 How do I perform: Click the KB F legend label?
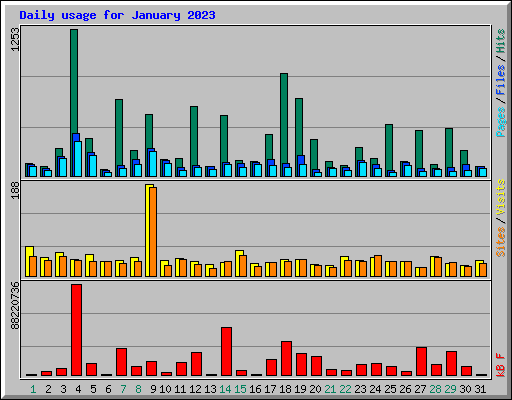[500, 365]
